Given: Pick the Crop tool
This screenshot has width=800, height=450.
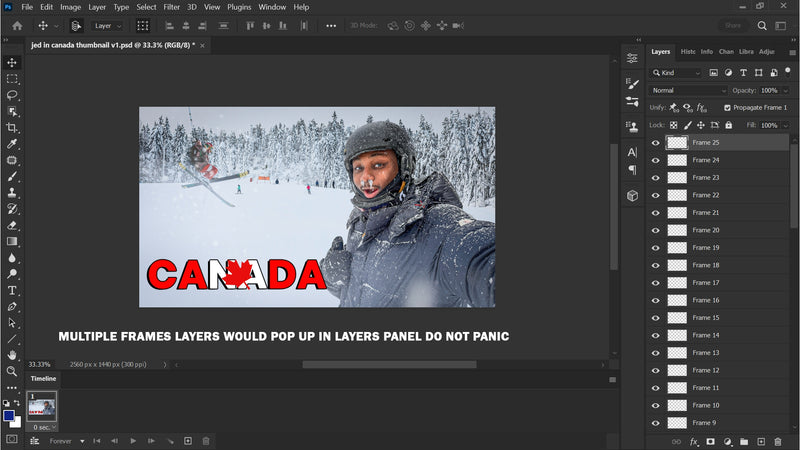Looking at the screenshot, I should 12,128.
